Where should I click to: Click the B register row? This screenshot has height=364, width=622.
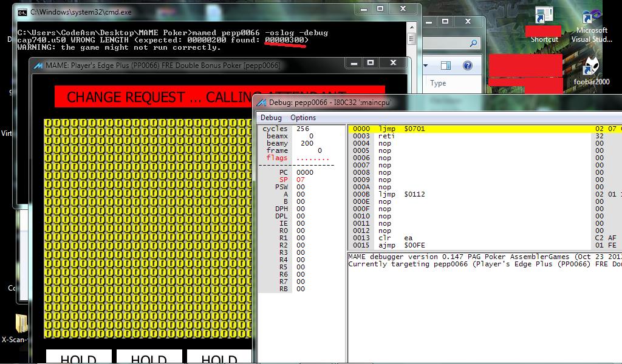(x=301, y=201)
